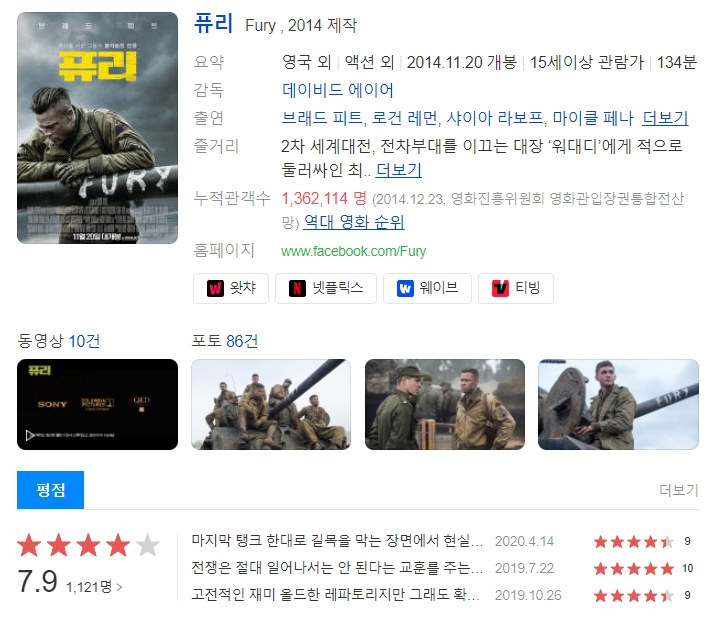Image resolution: width=720 pixels, height=618 pixels.
Task: Open the Fury movie poster
Action: [x=97, y=128]
